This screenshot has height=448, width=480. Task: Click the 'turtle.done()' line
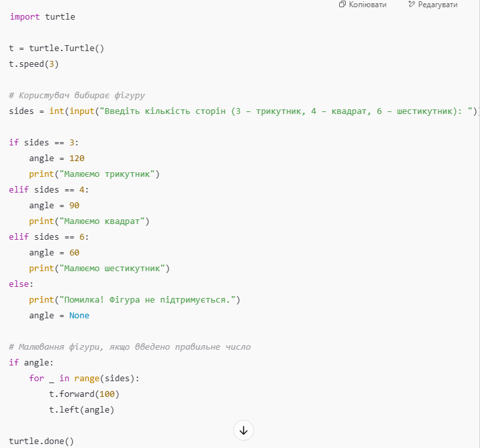point(41,441)
